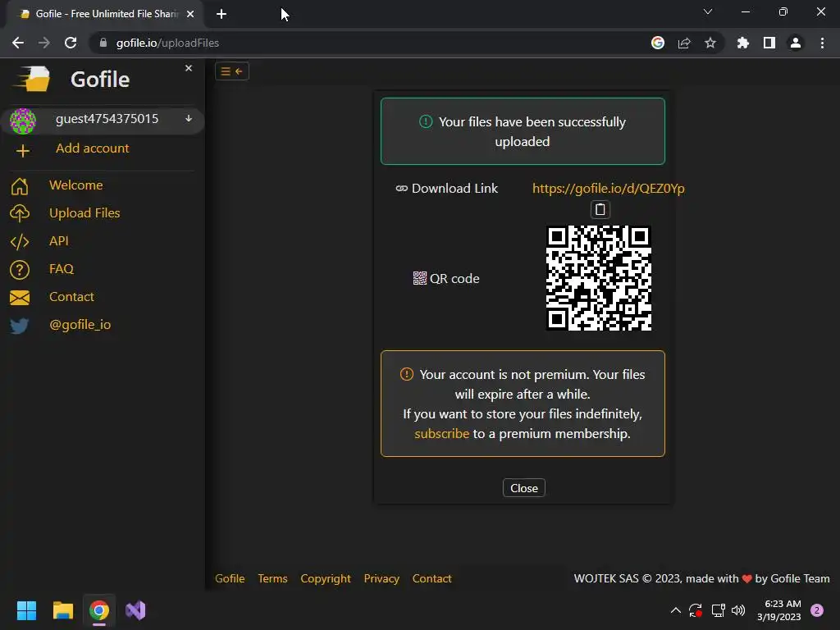
Task: Open Contact footer link
Action: pos(431,578)
